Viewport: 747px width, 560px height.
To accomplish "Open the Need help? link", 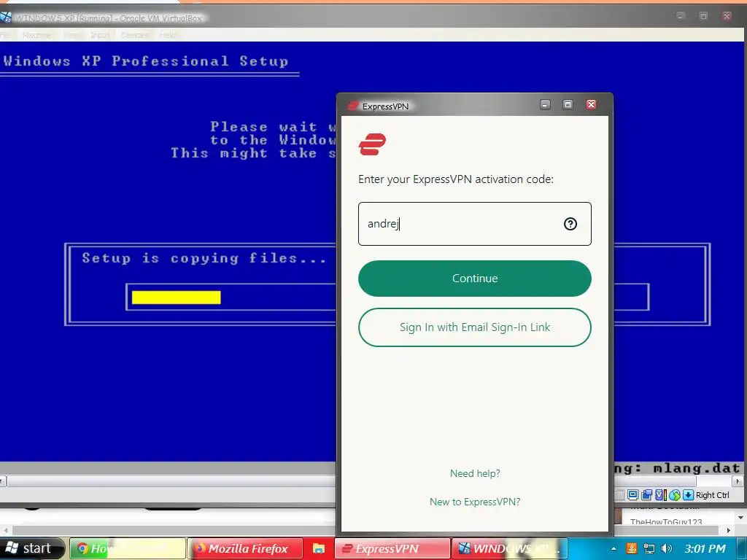I will (x=475, y=473).
